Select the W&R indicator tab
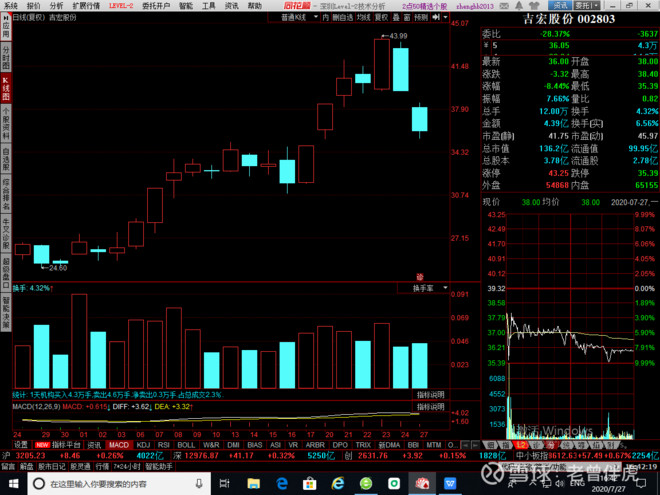660x495 pixels. 211,445
